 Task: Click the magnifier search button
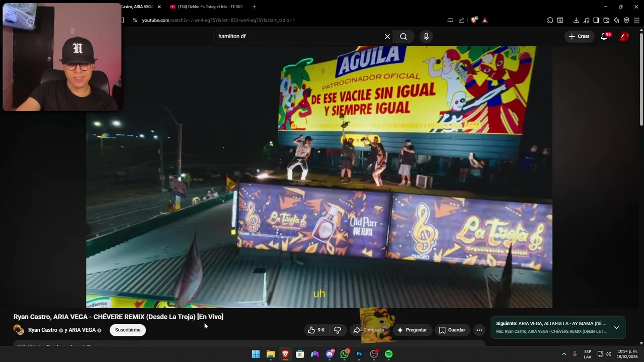(x=404, y=37)
